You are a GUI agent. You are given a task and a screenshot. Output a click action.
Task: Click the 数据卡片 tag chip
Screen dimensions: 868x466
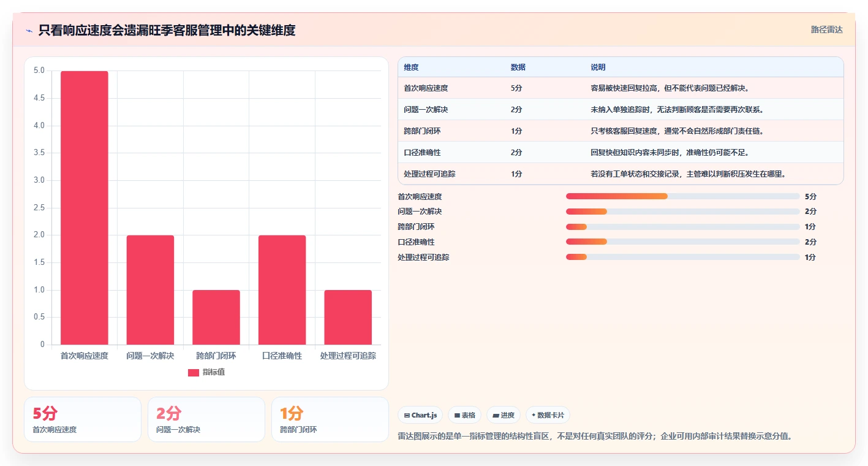tap(548, 415)
